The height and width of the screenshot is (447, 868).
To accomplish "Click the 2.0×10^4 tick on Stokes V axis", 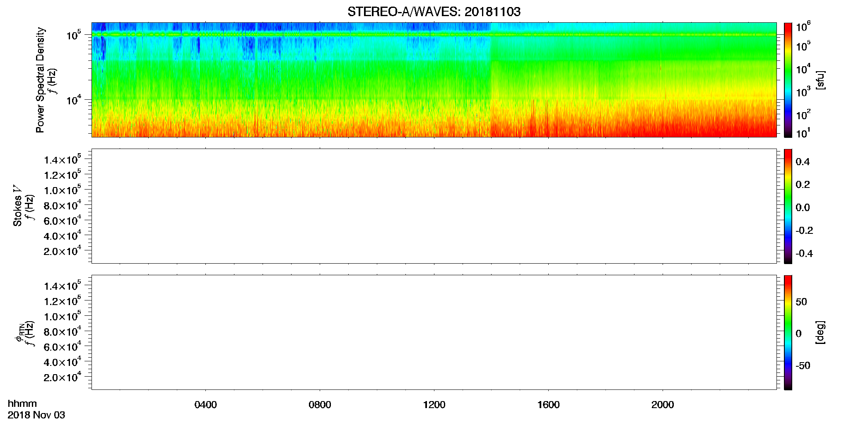I will coord(62,251).
